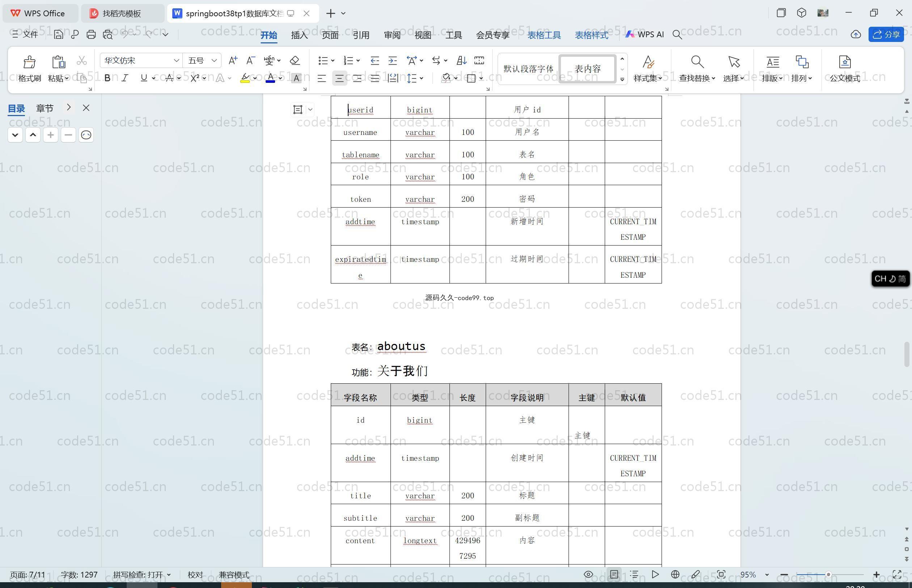Toggle Strikethrough formatting
Viewport: 912px width, 588px height.
click(169, 78)
